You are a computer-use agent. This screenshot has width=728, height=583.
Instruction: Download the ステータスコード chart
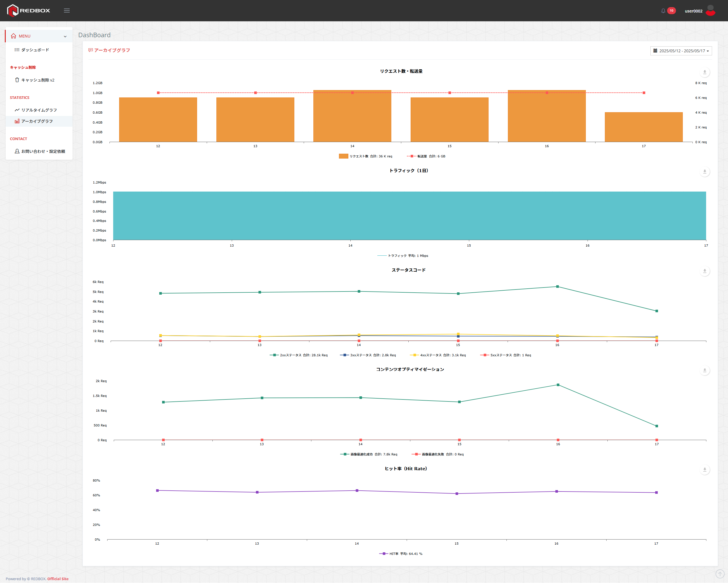(704, 271)
